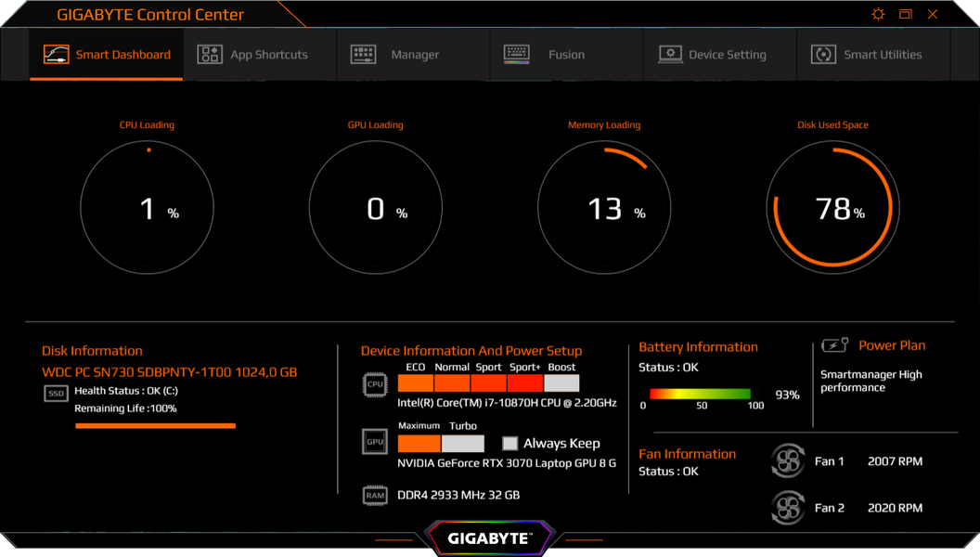Open the Device Setting tab
Screen dimensions: 980x557
point(720,55)
